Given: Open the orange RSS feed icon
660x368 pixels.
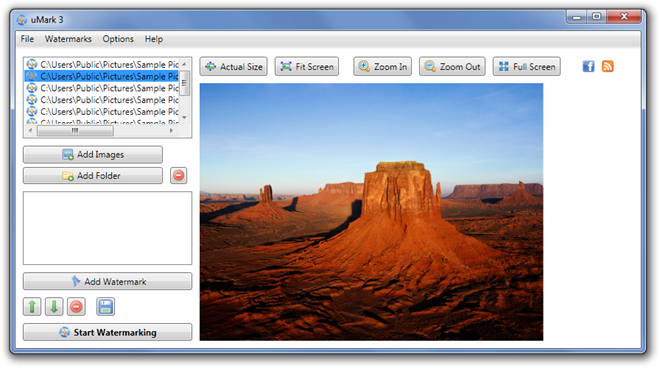Looking at the screenshot, I should point(607,67).
